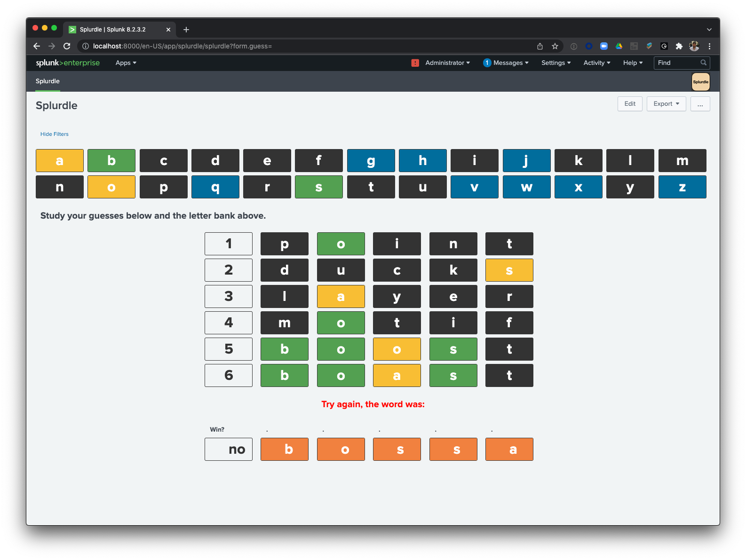
Task: Open the Zoom extension icon
Action: pyautogui.click(x=604, y=46)
